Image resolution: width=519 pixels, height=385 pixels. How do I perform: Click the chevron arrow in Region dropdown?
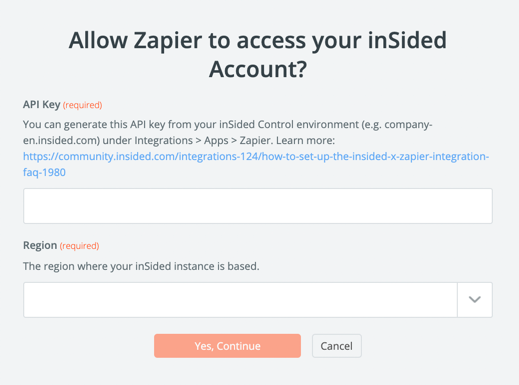tap(475, 300)
